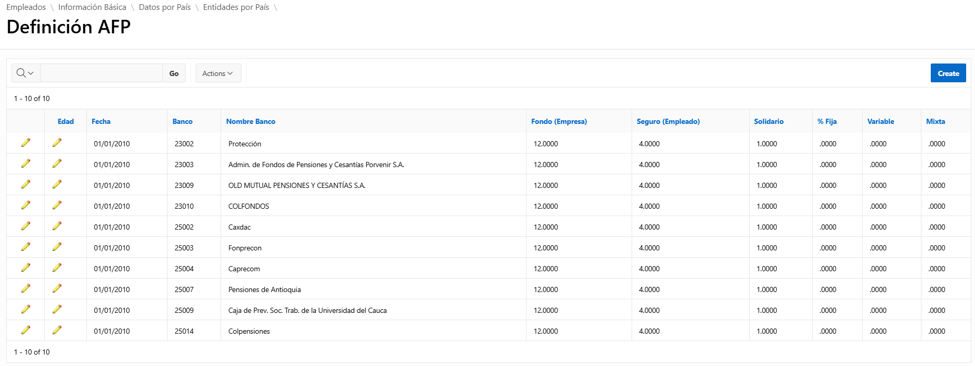Open the Edad pencil for the Caprecom row
975x366 pixels.
coord(57,268)
